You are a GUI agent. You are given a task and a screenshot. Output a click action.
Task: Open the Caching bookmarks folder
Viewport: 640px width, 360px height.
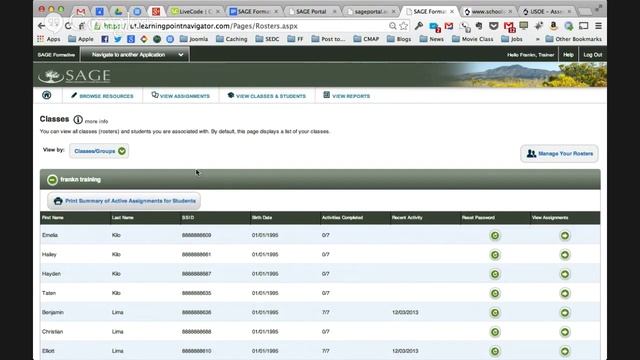232,39
